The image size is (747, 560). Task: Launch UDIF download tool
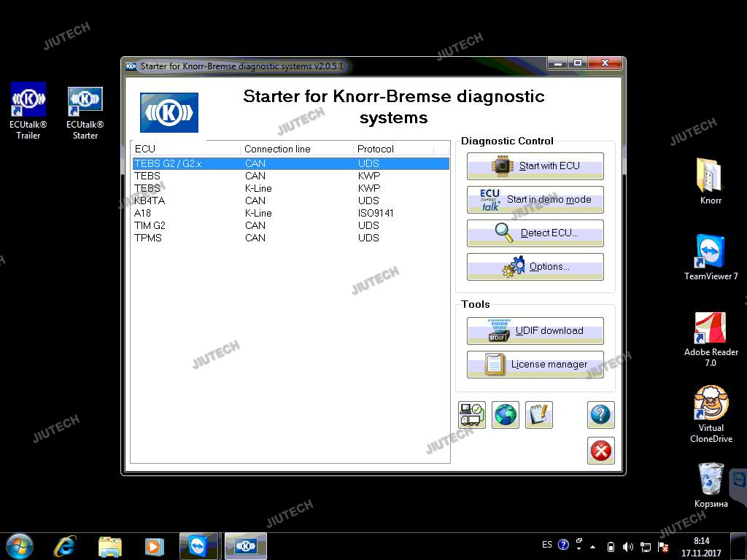click(x=535, y=331)
